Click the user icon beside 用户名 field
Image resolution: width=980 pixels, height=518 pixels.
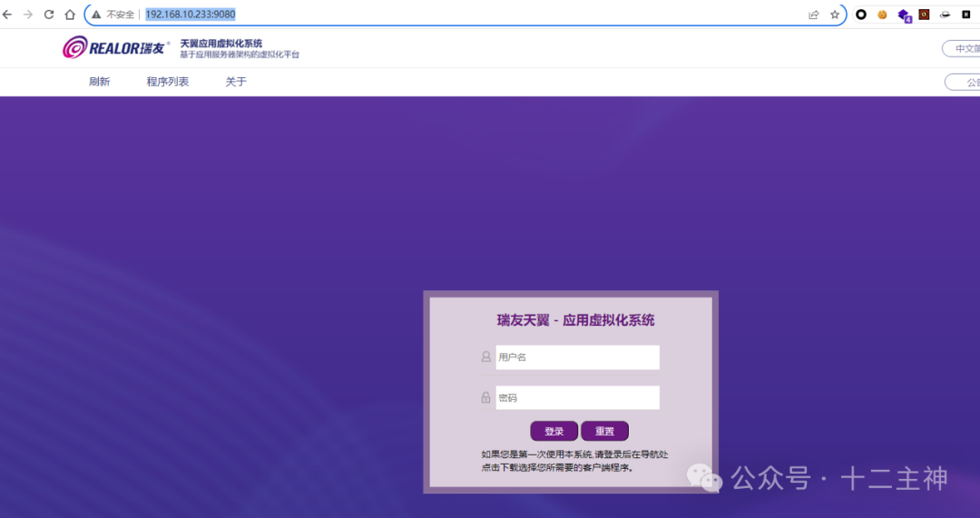[x=485, y=357]
